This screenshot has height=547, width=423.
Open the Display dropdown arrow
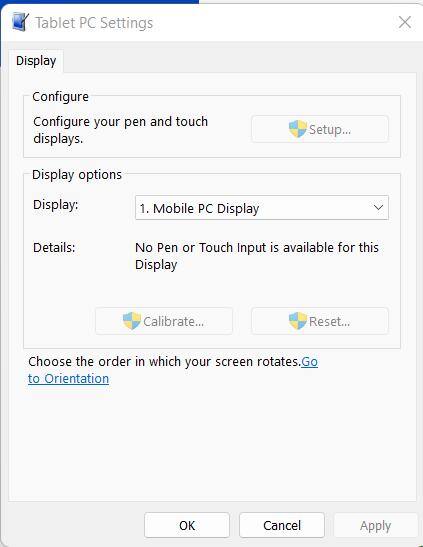(378, 208)
